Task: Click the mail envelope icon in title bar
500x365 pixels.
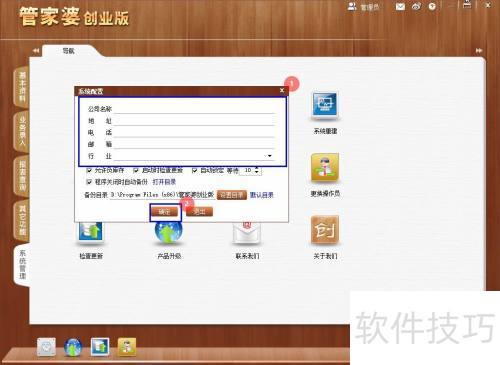Action: click(400, 7)
